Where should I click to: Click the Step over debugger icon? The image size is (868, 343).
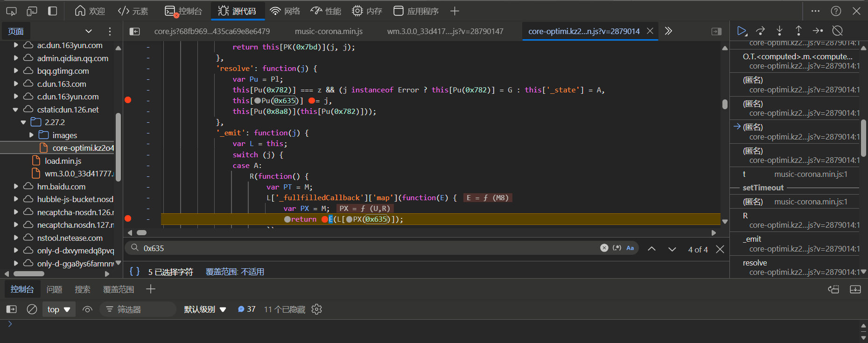coord(760,31)
